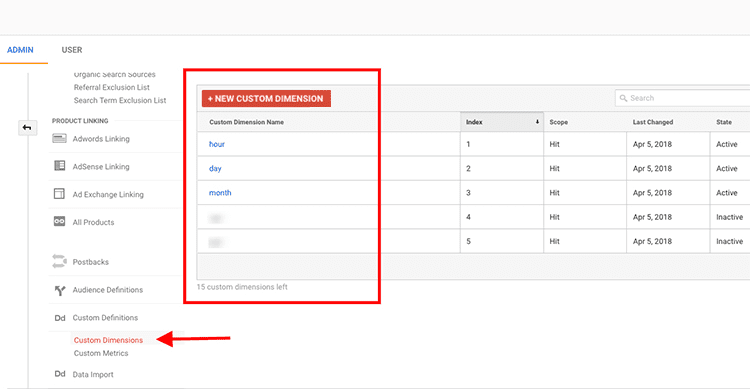Open Audience Definitions label
The height and width of the screenshot is (389, 750).
click(108, 289)
